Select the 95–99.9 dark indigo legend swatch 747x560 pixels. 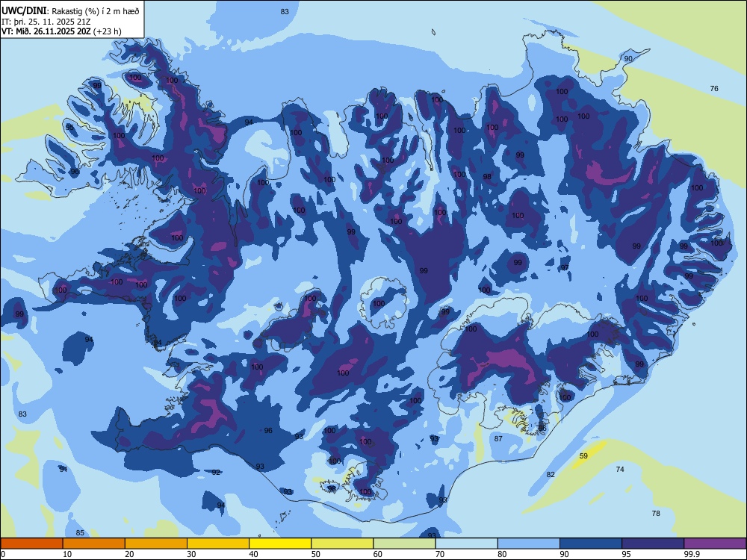tap(653, 544)
